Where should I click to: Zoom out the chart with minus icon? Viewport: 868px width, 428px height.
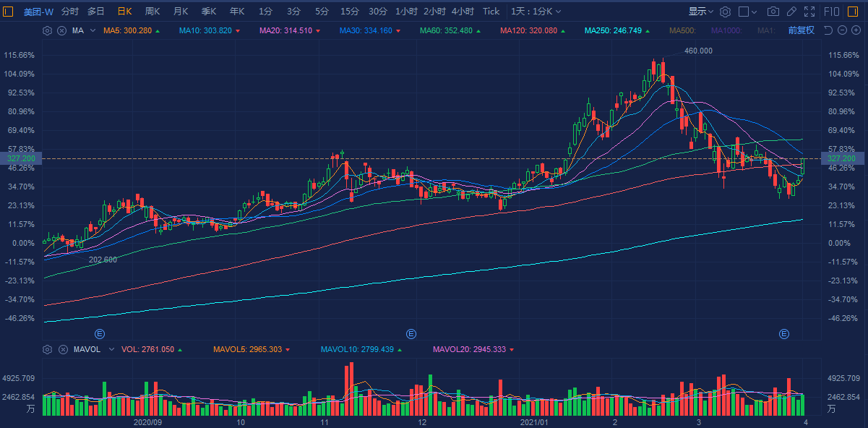[x=843, y=30]
